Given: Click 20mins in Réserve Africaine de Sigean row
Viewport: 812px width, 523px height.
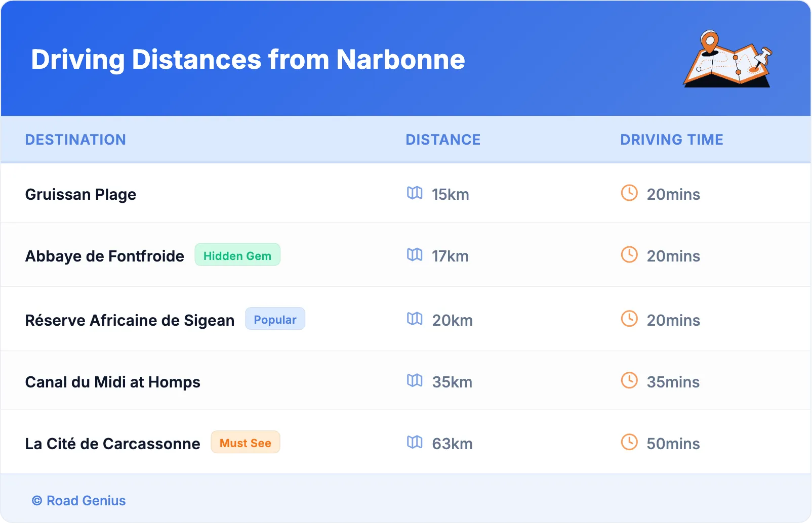Looking at the screenshot, I should coord(673,321).
